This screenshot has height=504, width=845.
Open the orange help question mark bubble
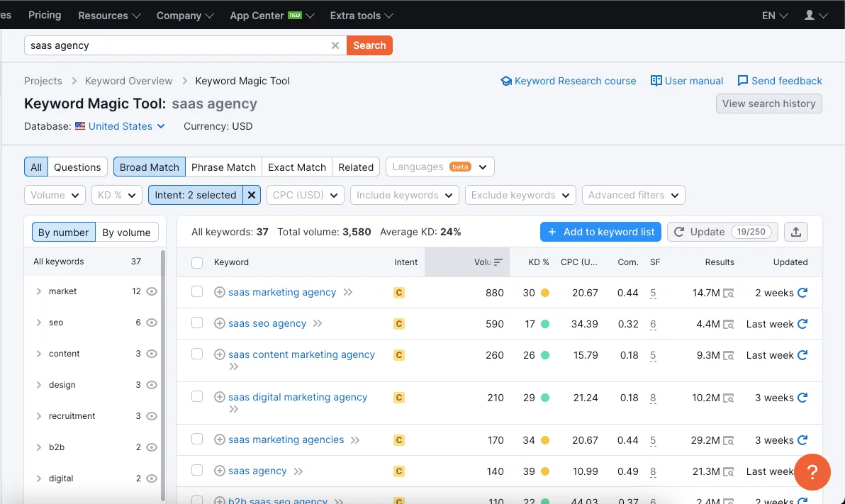[812, 471]
